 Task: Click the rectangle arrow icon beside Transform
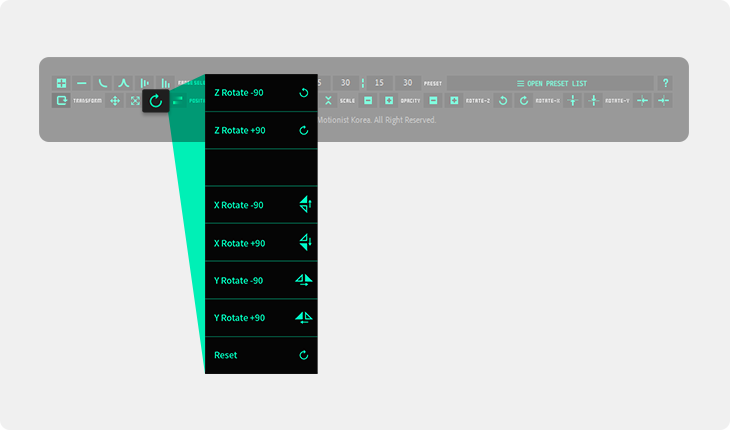coord(61,101)
